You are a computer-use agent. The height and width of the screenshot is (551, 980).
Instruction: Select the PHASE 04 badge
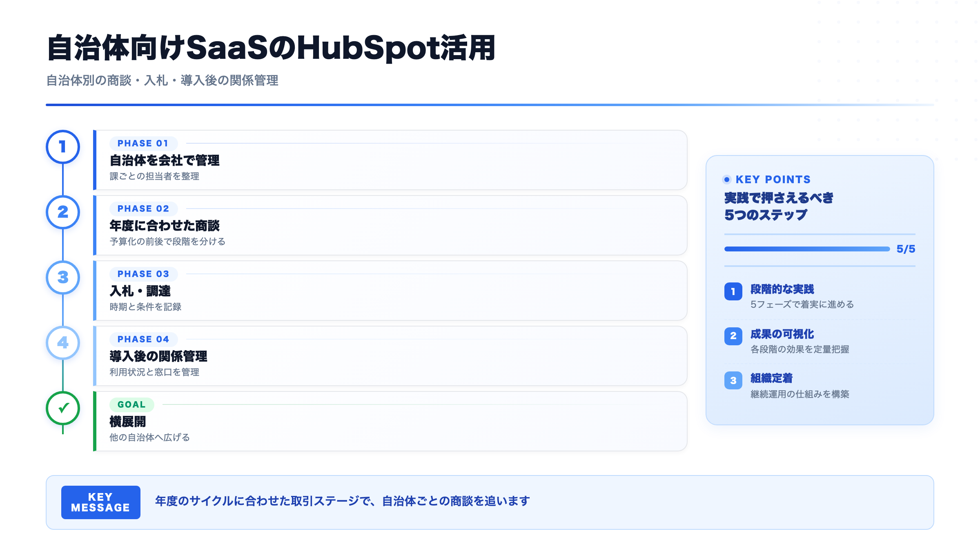point(143,339)
